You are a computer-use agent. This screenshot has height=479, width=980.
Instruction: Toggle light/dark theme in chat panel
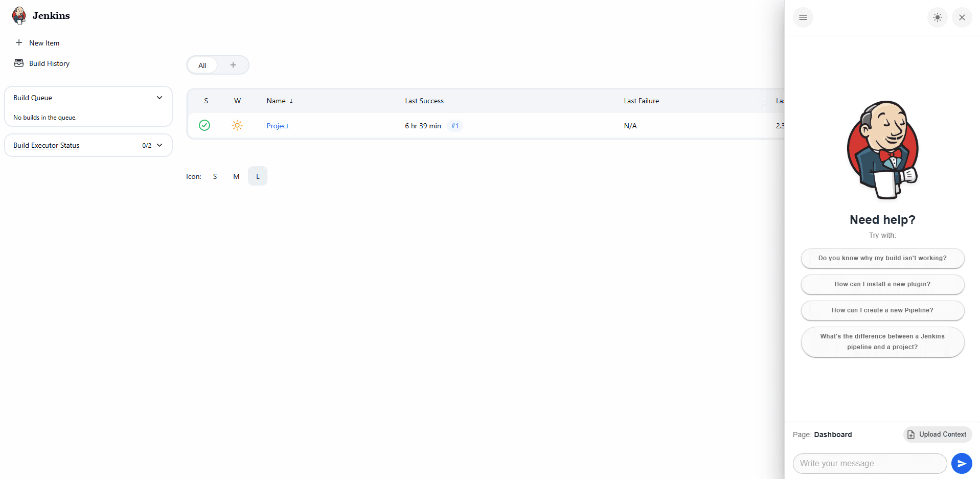coord(938,17)
